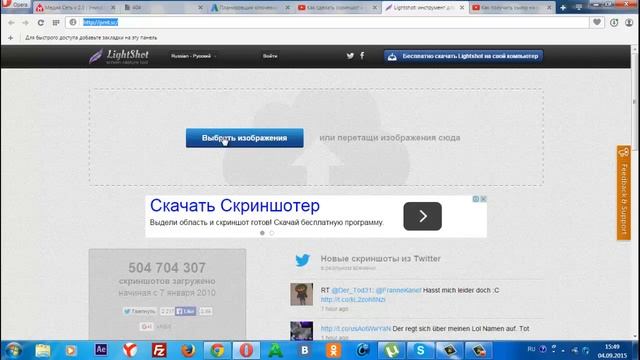
Task: Go back using the browser back arrow
Action: (x=11, y=23)
